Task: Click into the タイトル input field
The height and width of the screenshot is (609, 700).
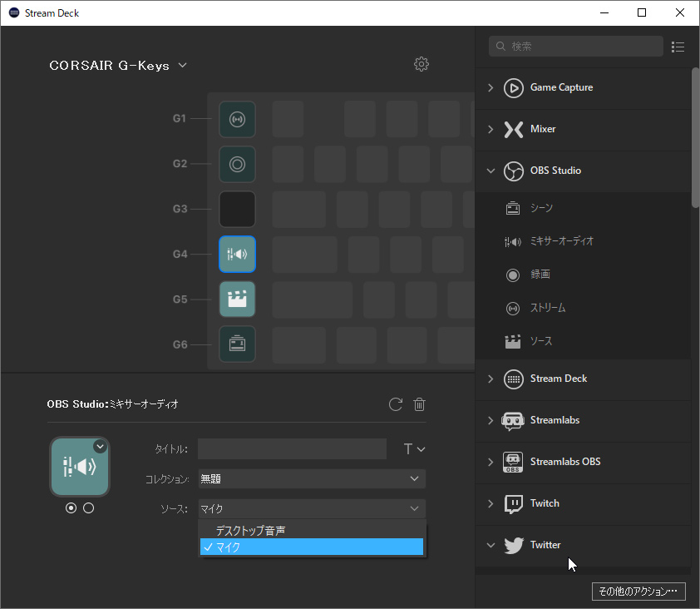Action: coord(292,449)
